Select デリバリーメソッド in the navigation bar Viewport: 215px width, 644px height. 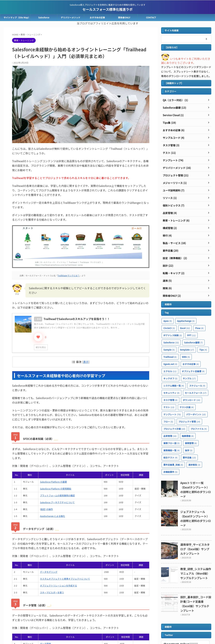click(71, 18)
